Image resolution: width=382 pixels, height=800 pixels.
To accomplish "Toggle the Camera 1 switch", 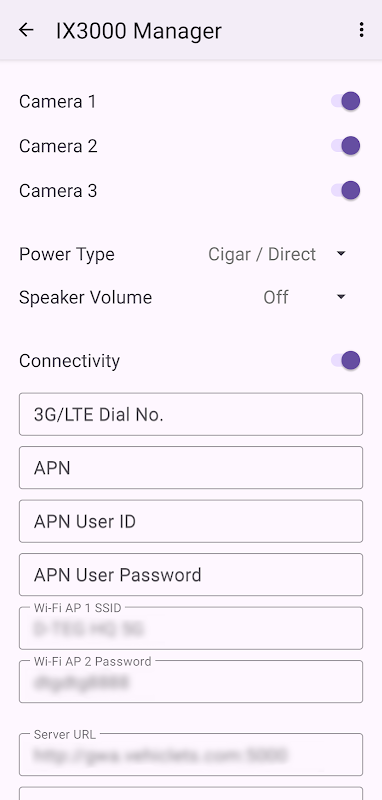I will click(346, 101).
